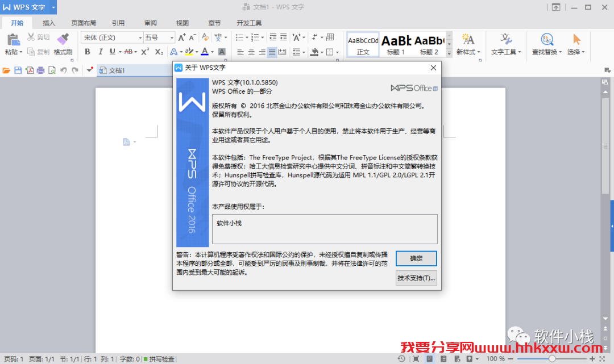Expand the styles gallery more arrow
Screen dimensions: 614x364
449,52
